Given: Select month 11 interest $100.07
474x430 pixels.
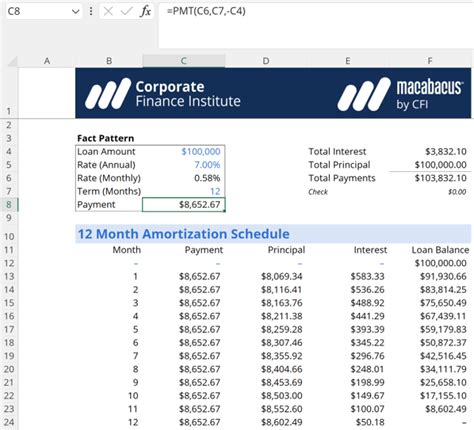Looking at the screenshot, I should 367,409.
